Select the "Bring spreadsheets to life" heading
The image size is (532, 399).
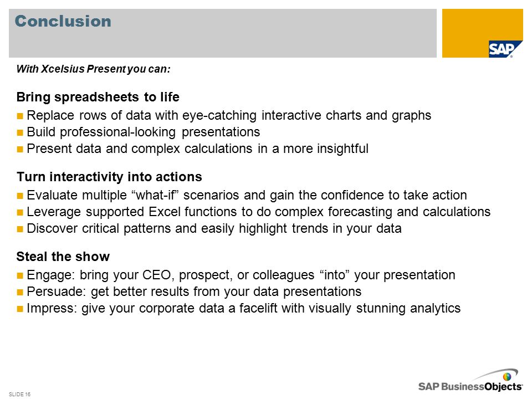click(x=98, y=97)
